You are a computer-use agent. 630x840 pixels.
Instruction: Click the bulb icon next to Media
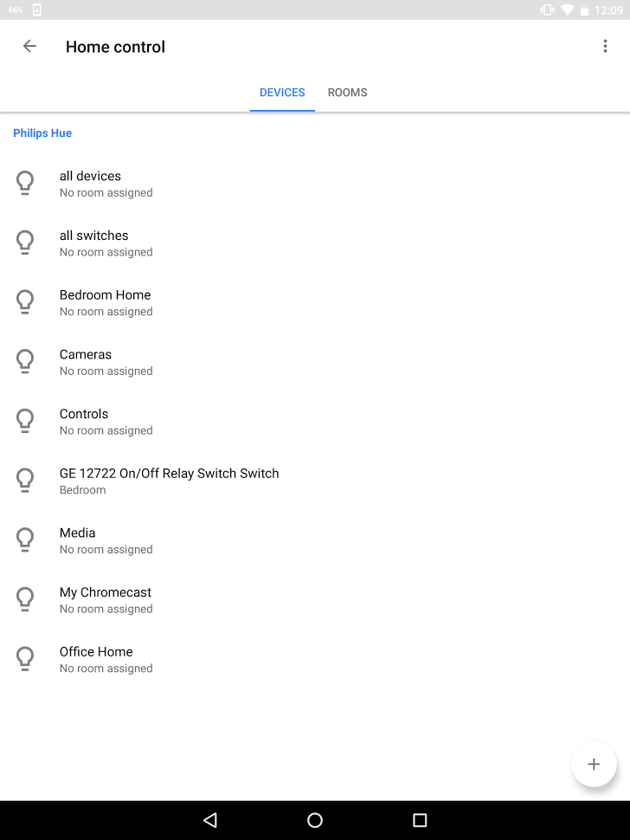click(x=24, y=540)
